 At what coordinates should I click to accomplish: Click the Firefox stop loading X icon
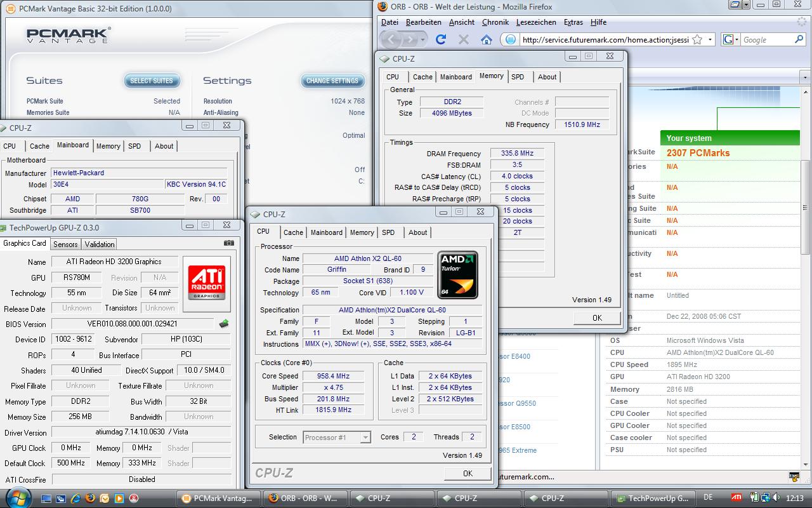click(464, 39)
